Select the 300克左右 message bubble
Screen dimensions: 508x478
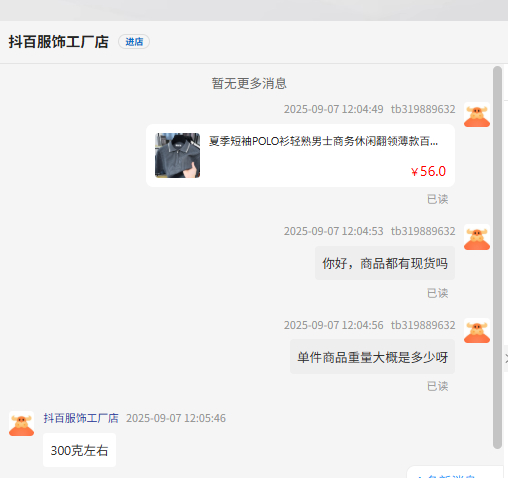79,450
